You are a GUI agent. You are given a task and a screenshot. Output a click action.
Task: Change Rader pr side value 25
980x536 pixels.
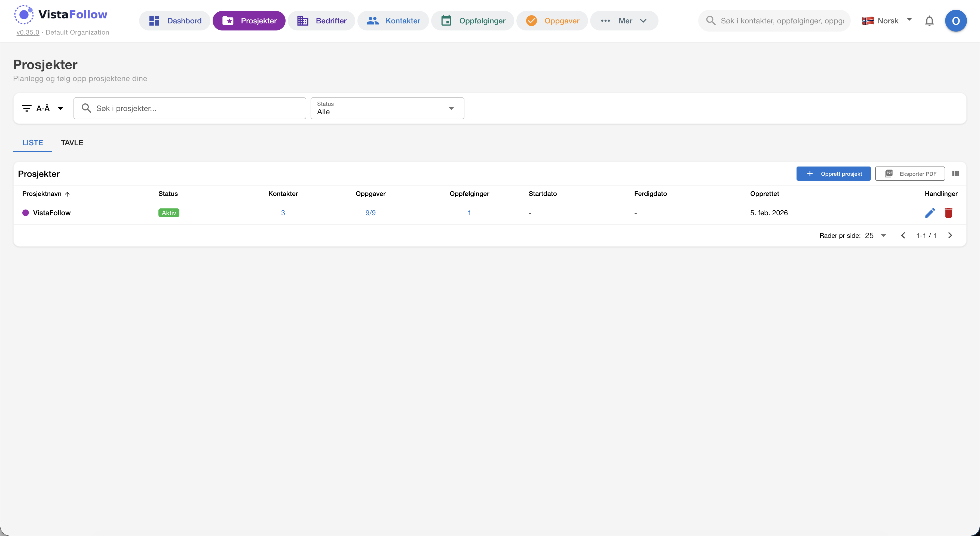click(x=875, y=236)
